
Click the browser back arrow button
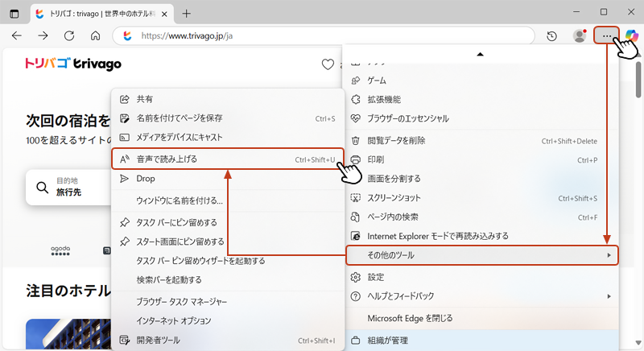pos(17,36)
